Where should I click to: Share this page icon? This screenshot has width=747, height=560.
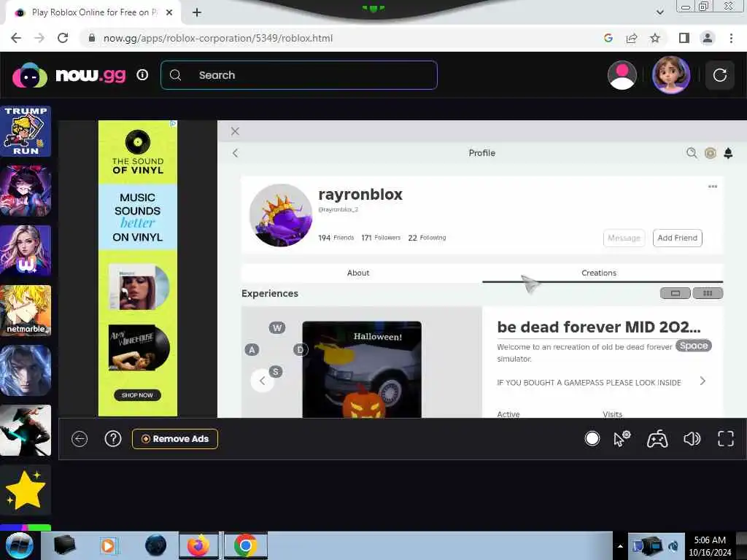point(632,38)
